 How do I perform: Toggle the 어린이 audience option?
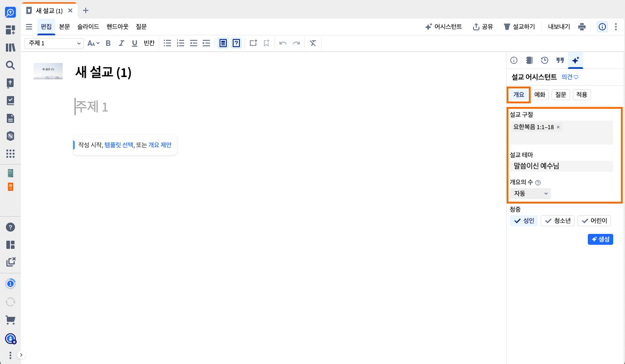click(x=594, y=221)
